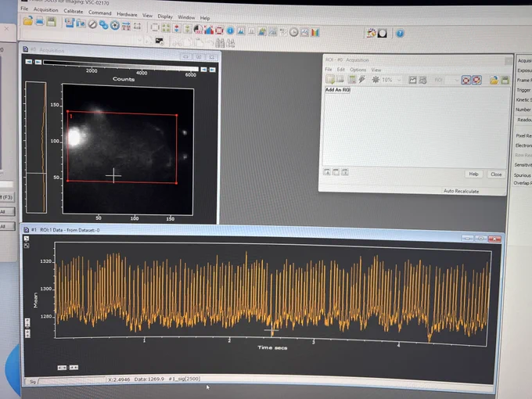Click the Data:1269.9 status bar value
532x399 pixels.
click(x=149, y=379)
